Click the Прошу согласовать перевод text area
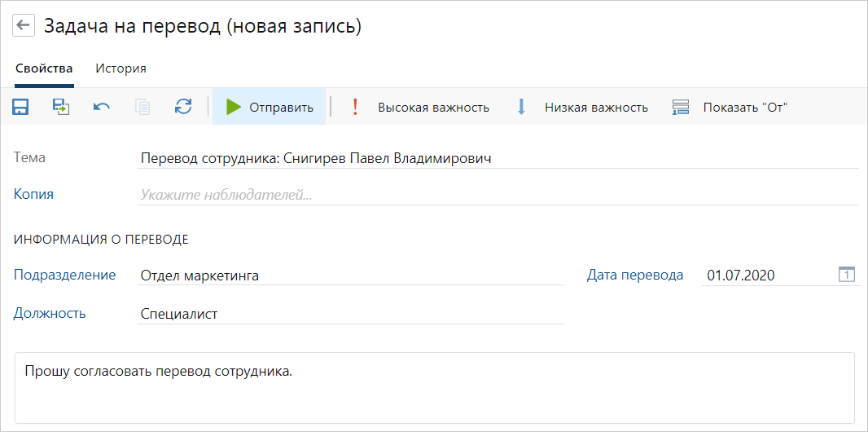Viewport: 868px width, 432px height. [435, 388]
